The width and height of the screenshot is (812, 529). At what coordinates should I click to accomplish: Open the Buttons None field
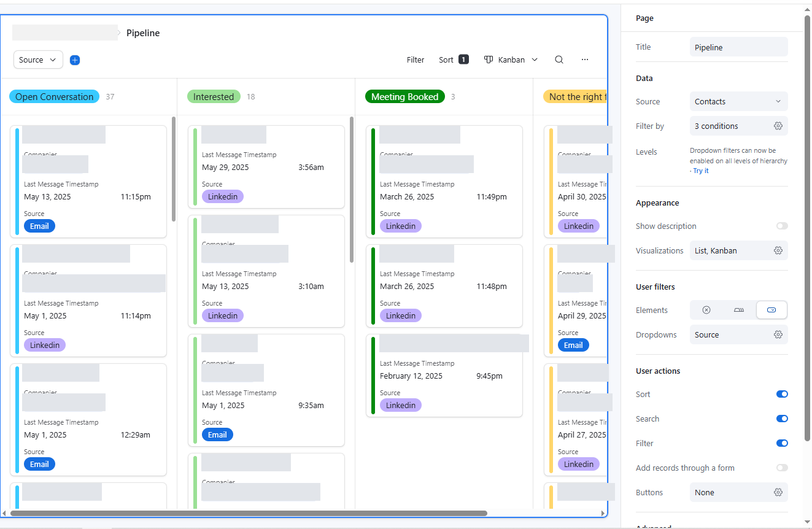click(739, 492)
